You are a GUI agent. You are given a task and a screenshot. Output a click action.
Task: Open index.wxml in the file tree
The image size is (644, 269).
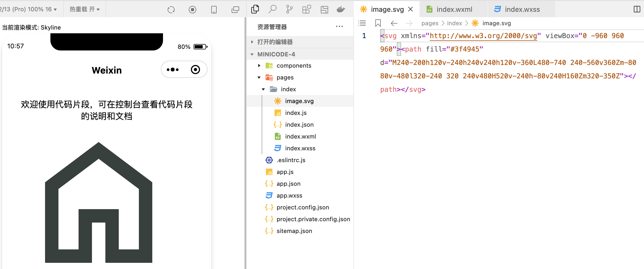(x=300, y=136)
